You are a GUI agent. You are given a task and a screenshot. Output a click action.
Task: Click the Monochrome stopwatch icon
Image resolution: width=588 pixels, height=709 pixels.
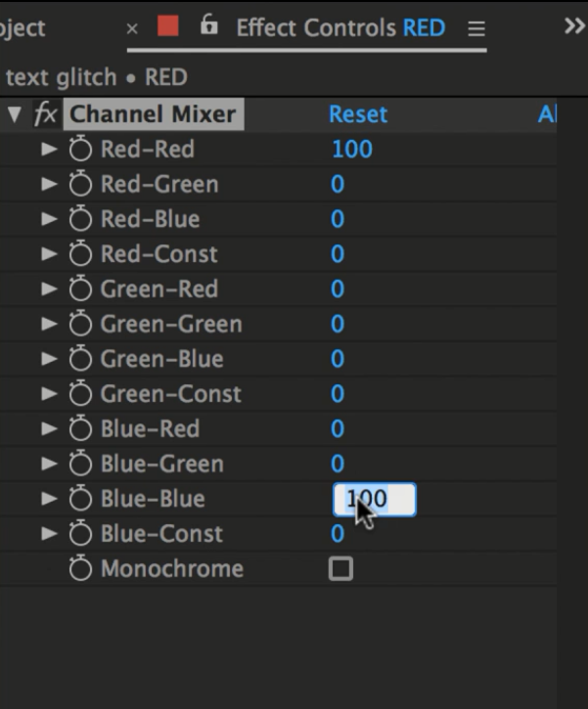(80, 568)
